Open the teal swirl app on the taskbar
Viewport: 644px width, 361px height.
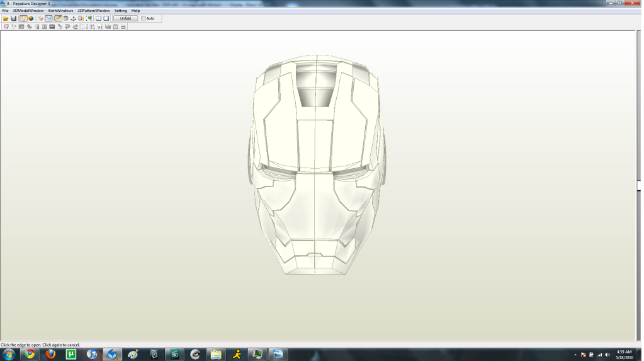[174, 355]
